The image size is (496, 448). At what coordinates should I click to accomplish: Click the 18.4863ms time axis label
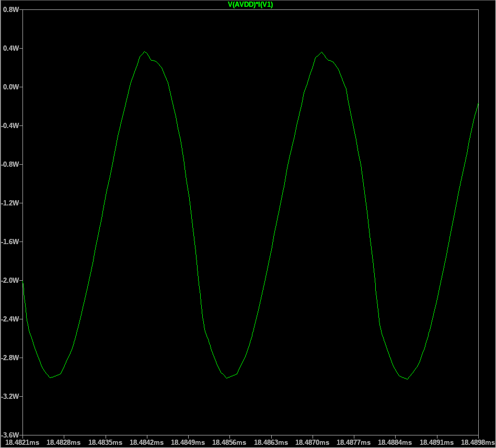point(271,442)
